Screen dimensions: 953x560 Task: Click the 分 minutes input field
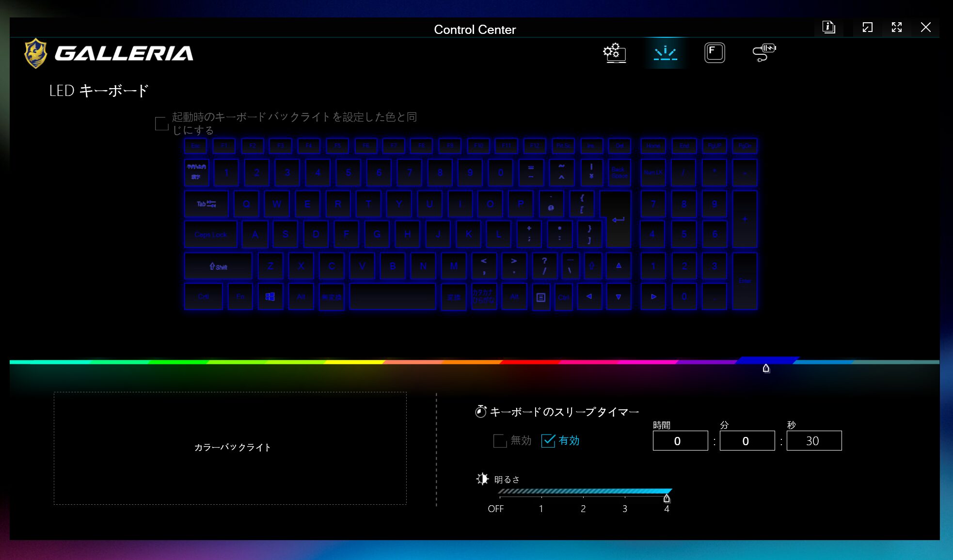pyautogui.click(x=747, y=441)
